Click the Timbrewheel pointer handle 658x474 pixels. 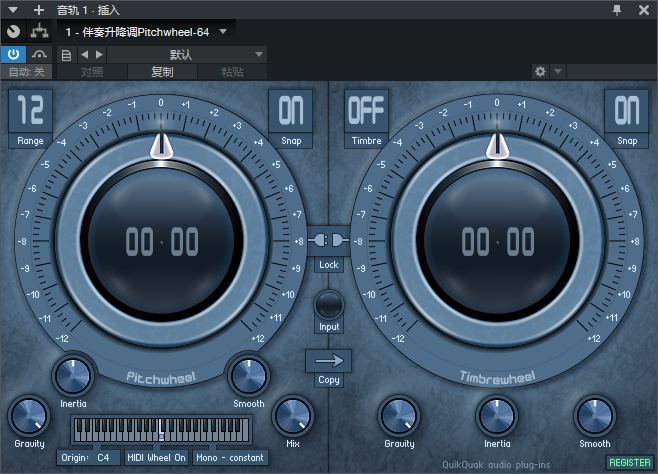(x=497, y=147)
